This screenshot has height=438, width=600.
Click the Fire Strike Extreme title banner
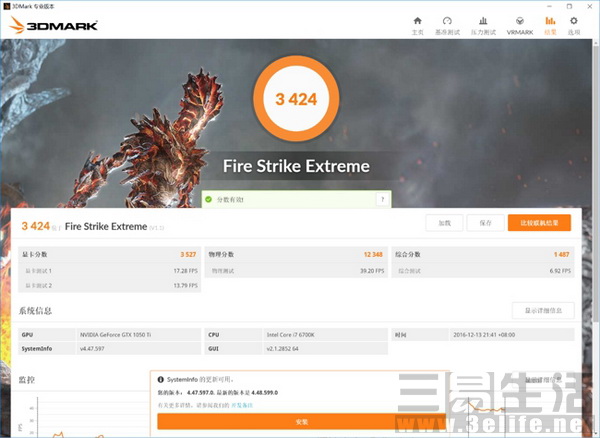[x=296, y=166]
